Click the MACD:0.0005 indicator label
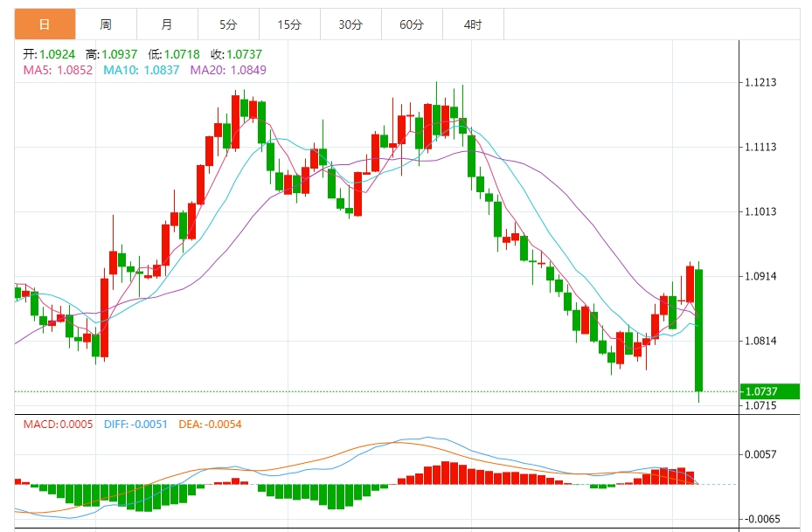 coord(58,425)
